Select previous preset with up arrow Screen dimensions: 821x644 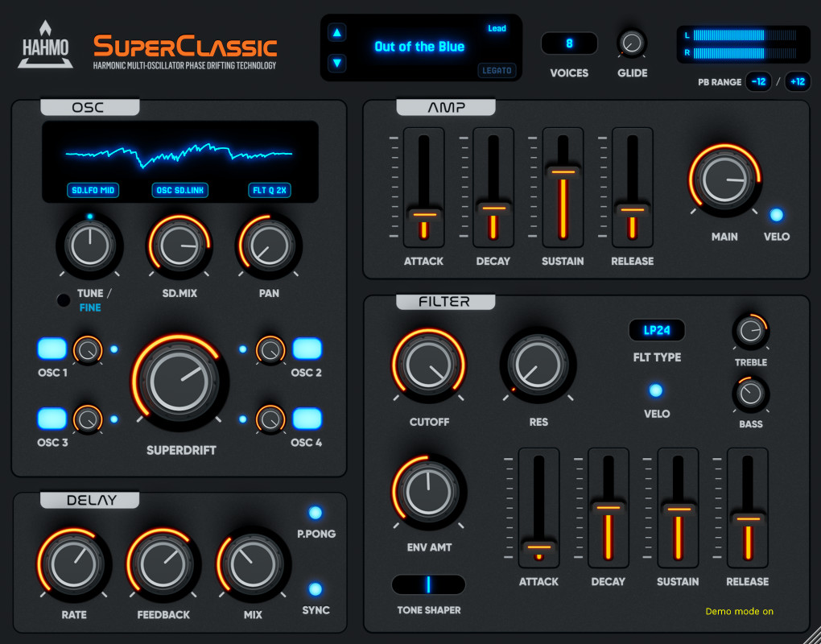[336, 32]
